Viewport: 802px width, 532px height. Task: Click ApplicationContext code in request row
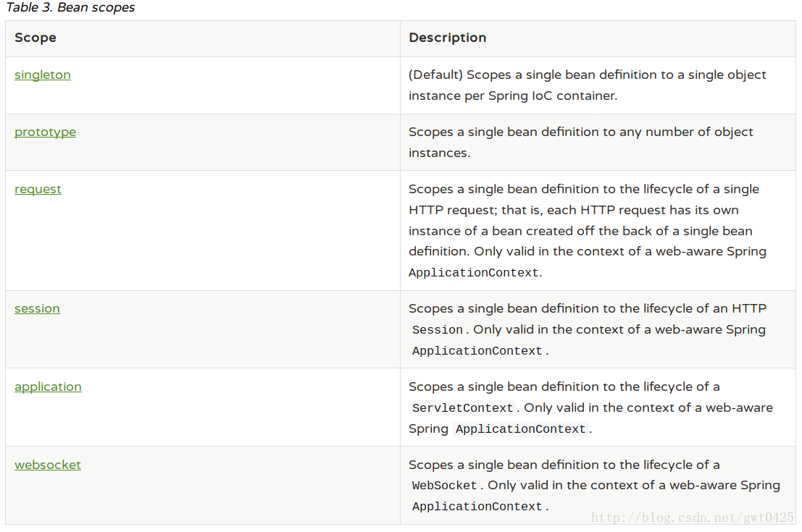click(x=473, y=273)
